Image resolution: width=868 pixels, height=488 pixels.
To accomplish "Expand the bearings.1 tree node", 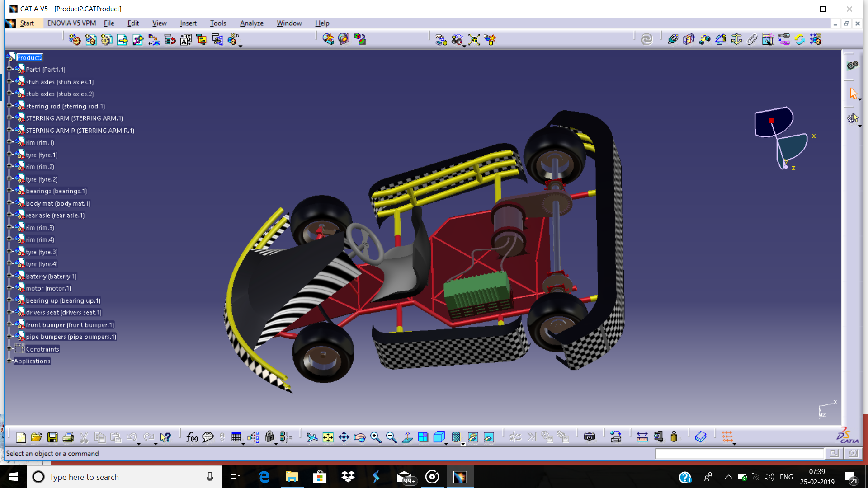I will pyautogui.click(x=9, y=191).
